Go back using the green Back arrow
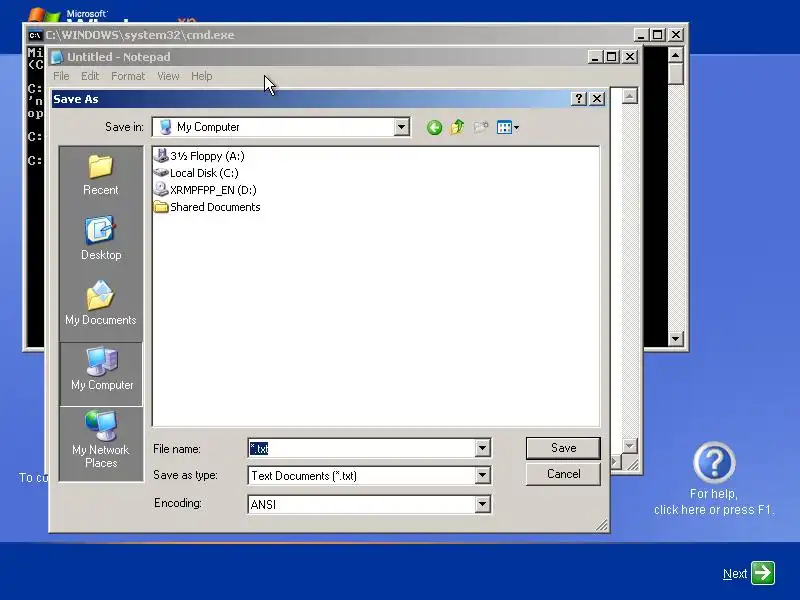The image size is (800, 600). pos(434,127)
